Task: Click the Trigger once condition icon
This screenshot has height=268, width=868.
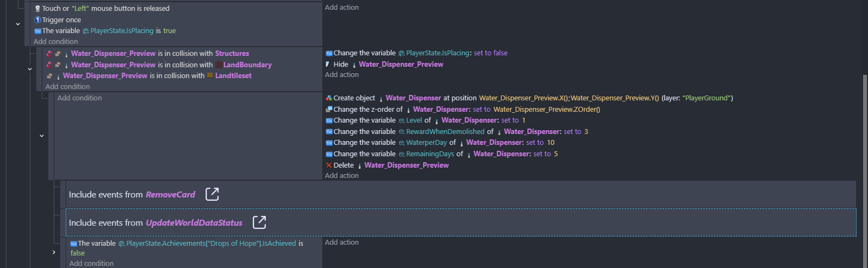Action: coord(37,20)
